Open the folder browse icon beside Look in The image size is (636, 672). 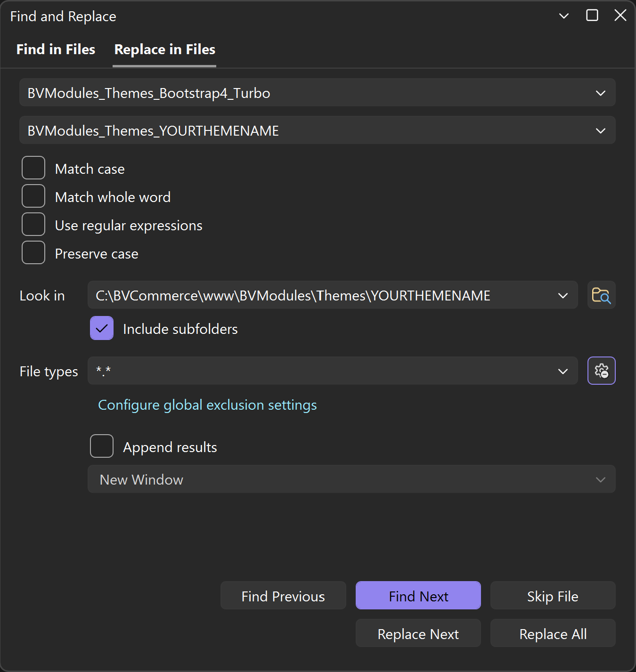(x=601, y=295)
